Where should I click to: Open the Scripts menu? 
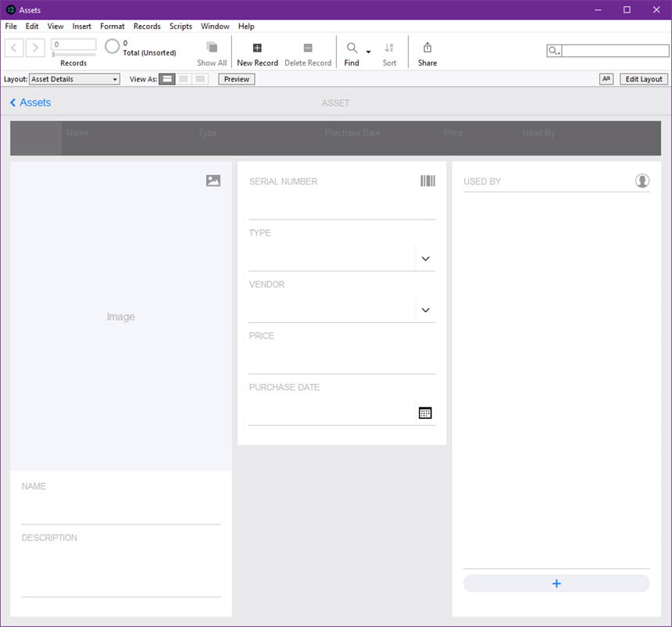click(181, 26)
